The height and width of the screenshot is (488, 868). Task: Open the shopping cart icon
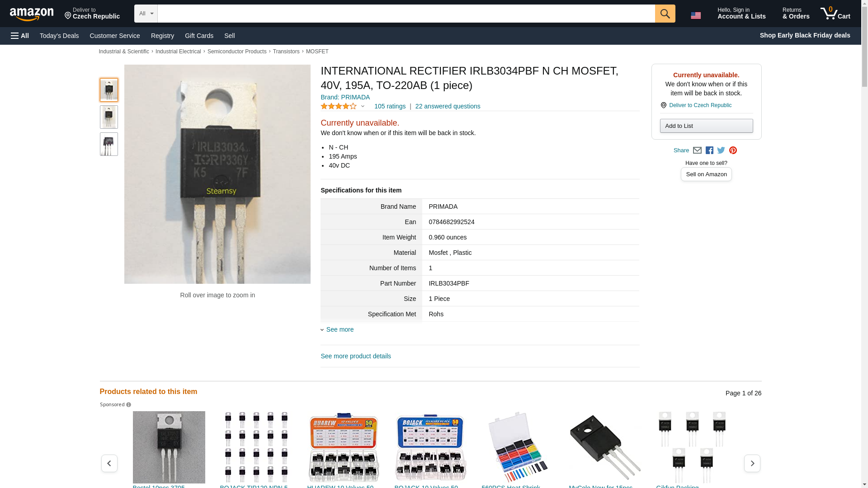(835, 14)
